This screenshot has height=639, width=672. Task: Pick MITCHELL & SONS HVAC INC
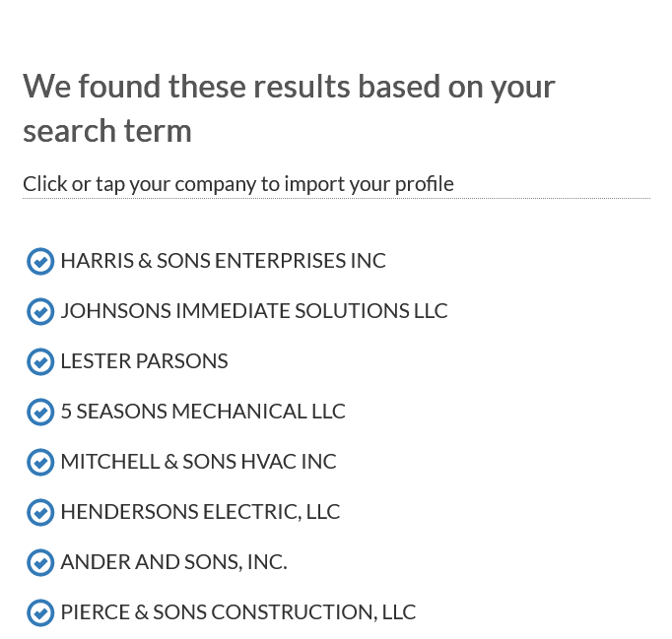(198, 462)
